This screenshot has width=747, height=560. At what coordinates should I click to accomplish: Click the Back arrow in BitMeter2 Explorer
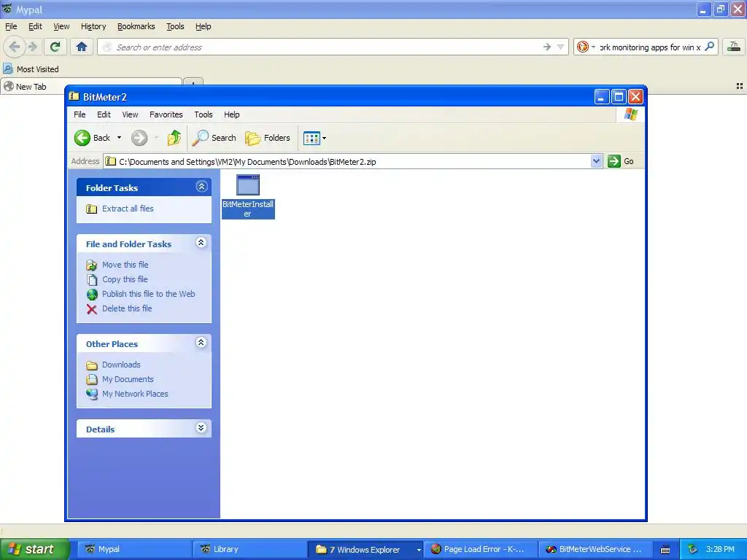click(x=82, y=138)
